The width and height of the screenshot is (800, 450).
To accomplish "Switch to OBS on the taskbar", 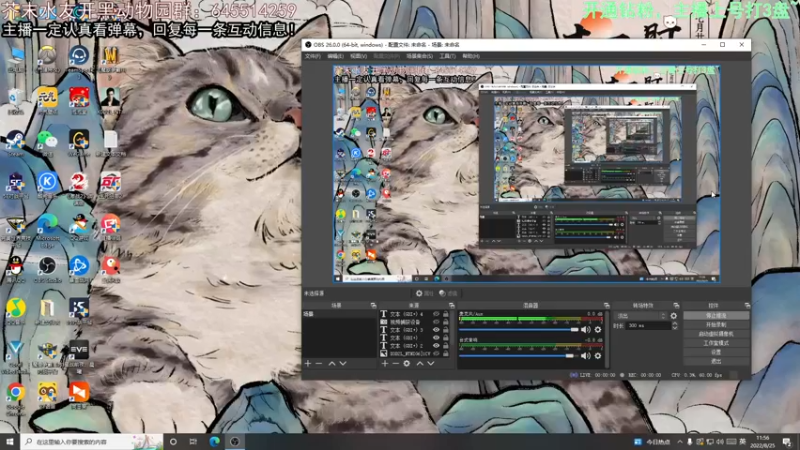I will (x=235, y=441).
